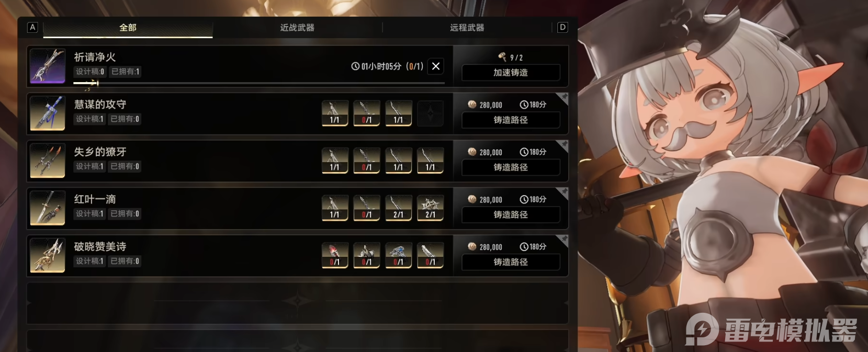Click empty fourth material slot of 慧谋的攻守
Image resolution: width=868 pixels, height=352 pixels.
click(430, 113)
